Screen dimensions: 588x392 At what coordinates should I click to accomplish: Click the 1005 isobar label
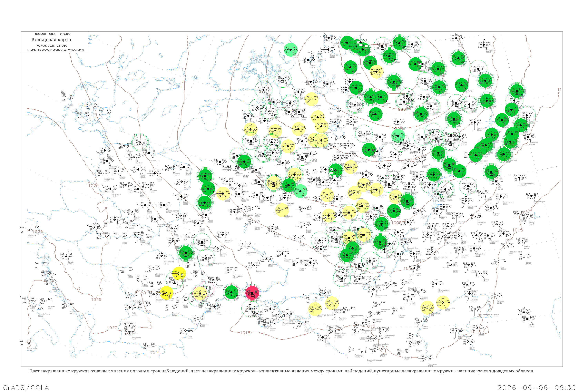tap(397, 223)
